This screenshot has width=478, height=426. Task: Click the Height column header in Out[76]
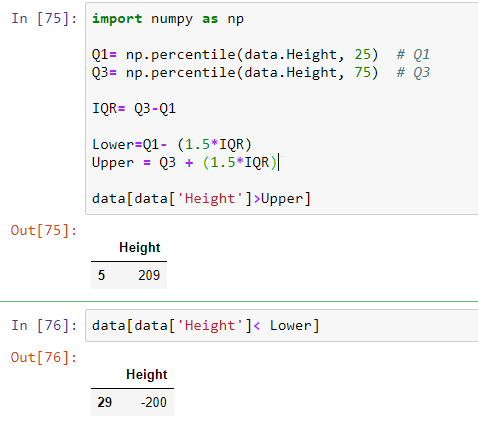coord(147,374)
